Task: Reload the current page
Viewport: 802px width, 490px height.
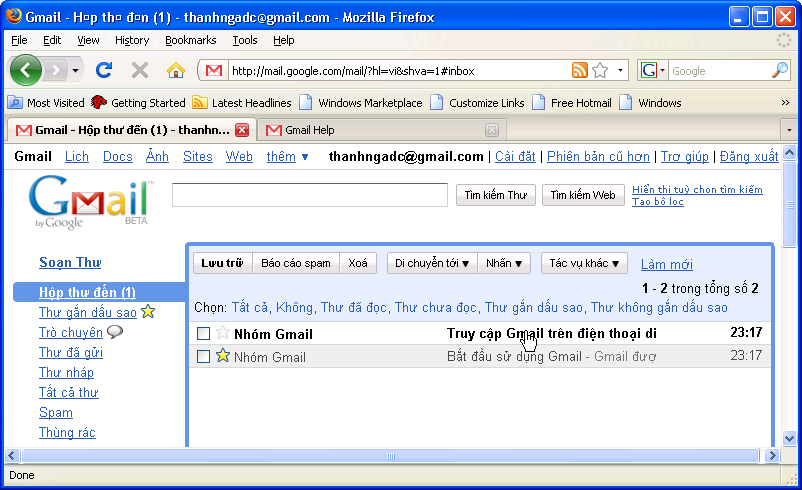Action: (104, 70)
